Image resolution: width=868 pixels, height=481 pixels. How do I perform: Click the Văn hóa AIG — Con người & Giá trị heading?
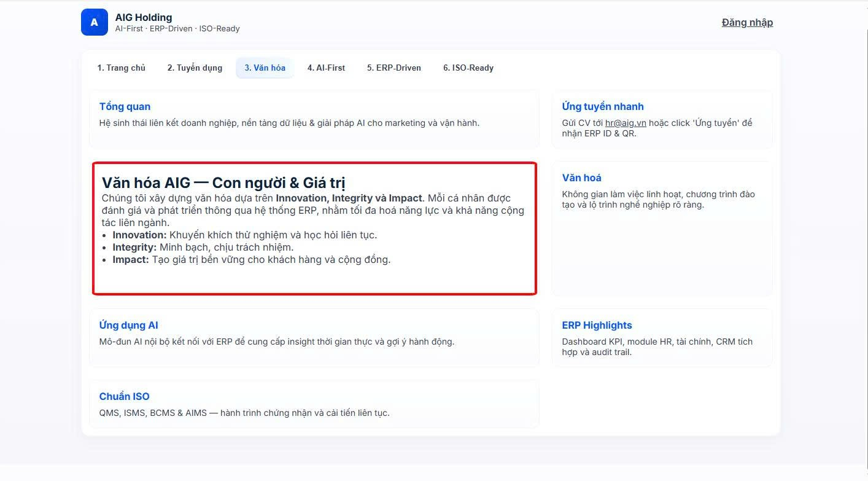[223, 183]
